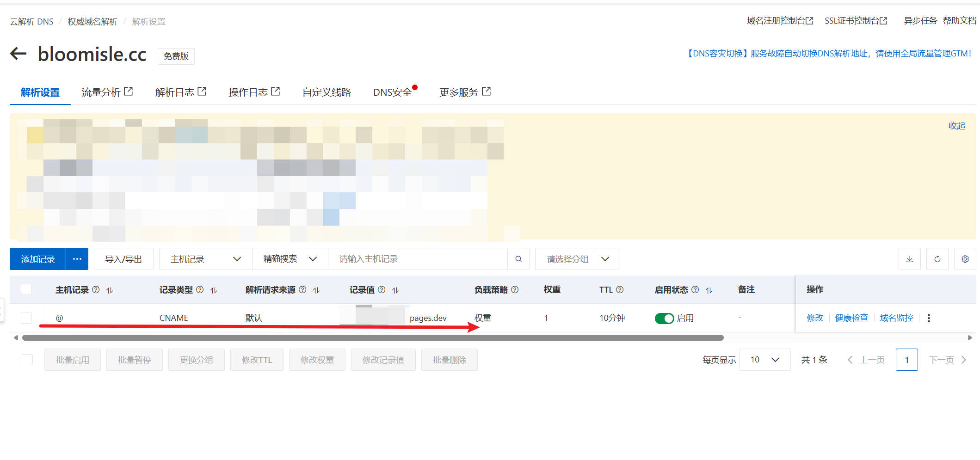Image resolution: width=980 pixels, height=460 pixels.
Task: Open 健康检查 for the record
Action: point(851,318)
